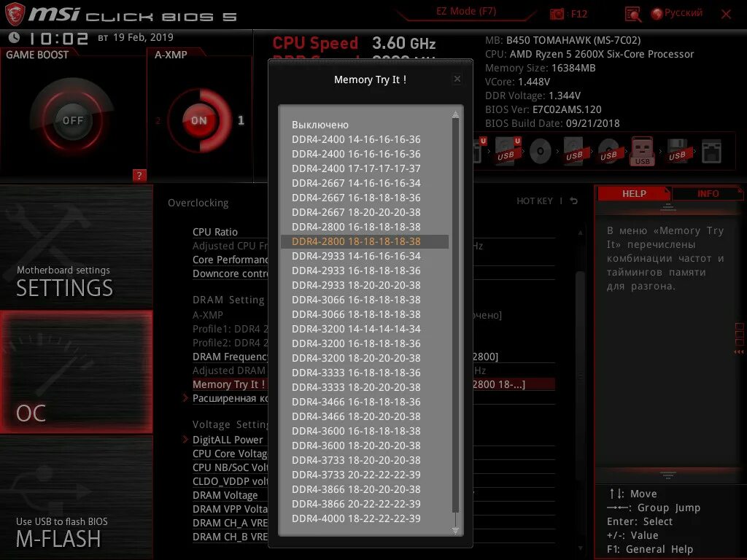Exit BIOS with the top-right red X
This screenshot has height=560, width=747.
click(726, 15)
